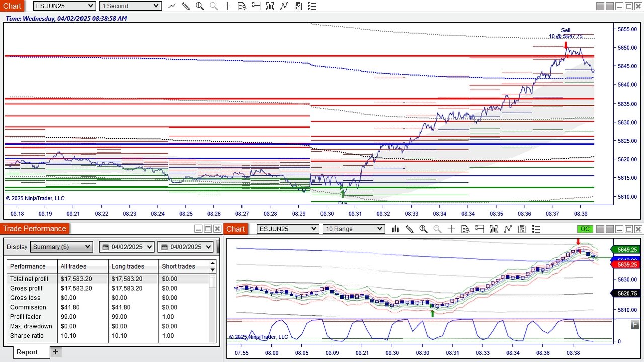This screenshot has height=362, width=644.
Task: Open ES JUN25 instrument dropdown in top chart
Action: tap(64, 6)
